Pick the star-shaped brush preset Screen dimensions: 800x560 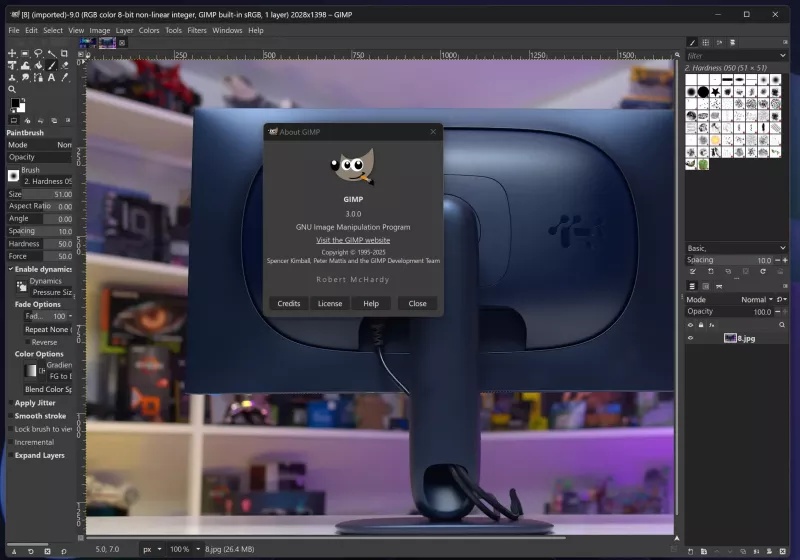(x=717, y=92)
